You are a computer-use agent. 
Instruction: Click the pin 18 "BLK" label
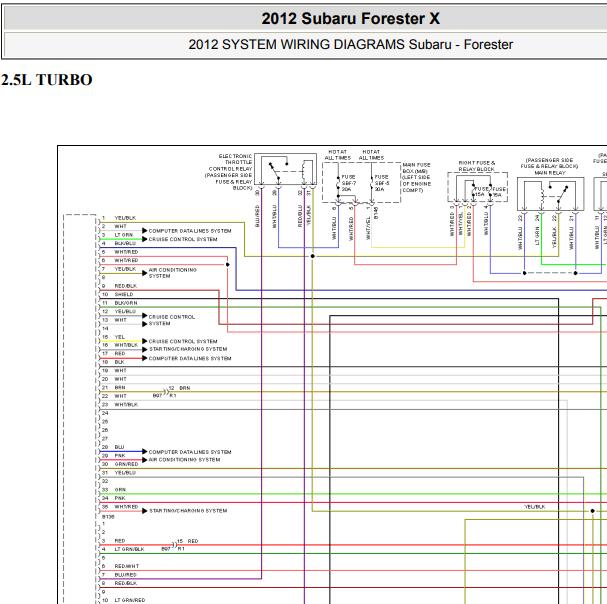tap(119, 362)
